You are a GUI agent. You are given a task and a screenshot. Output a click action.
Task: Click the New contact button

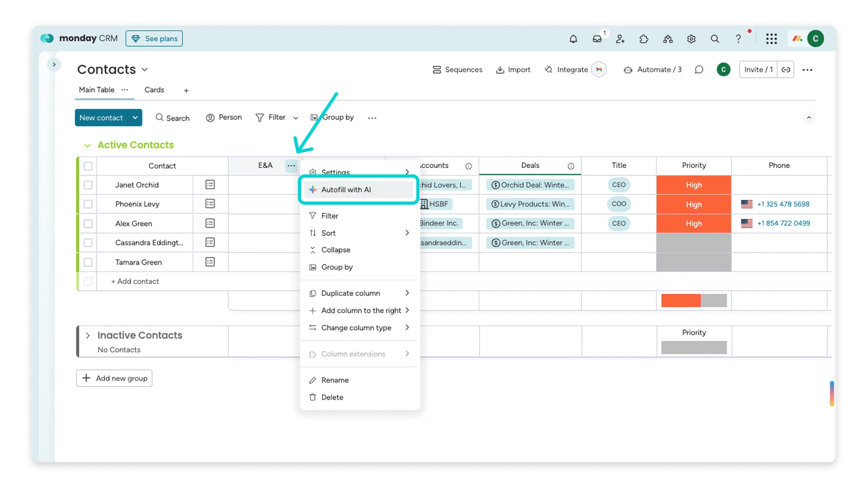pos(101,117)
